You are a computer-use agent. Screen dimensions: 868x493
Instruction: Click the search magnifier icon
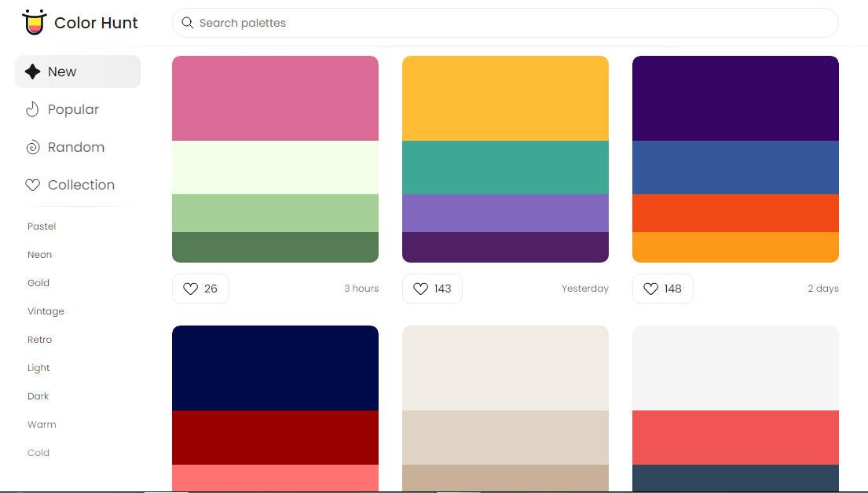click(x=188, y=23)
